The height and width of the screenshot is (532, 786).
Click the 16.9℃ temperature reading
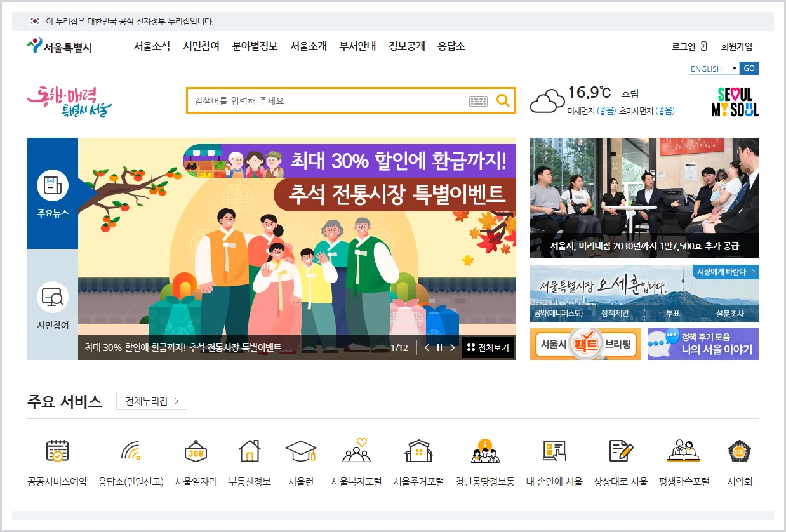589,93
